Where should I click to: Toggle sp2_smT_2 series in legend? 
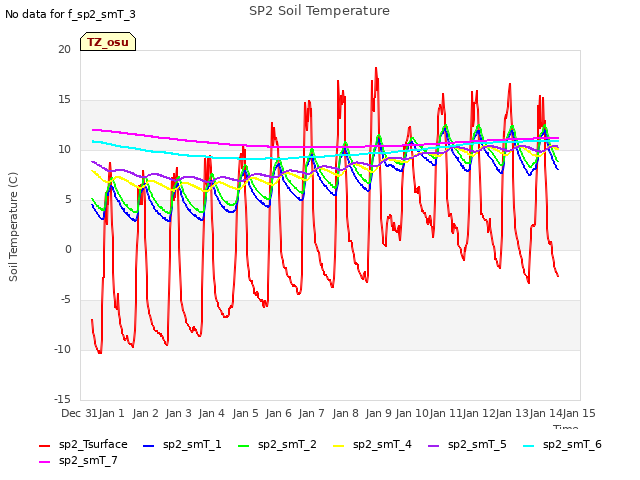pyautogui.click(x=278, y=444)
